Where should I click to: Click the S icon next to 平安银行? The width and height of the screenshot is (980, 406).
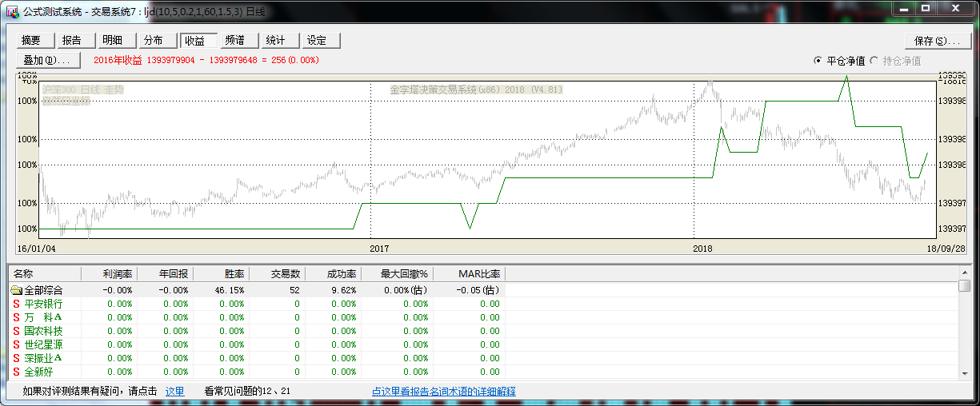16,304
